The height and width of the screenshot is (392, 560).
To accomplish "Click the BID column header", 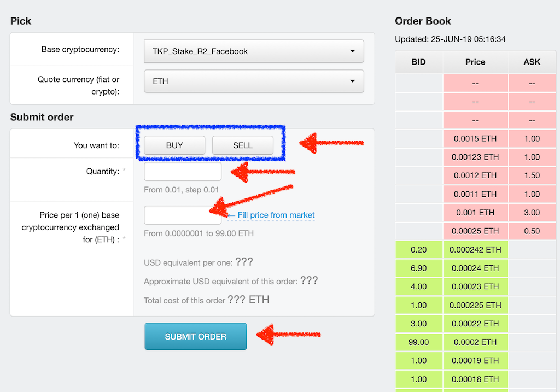I will (x=418, y=62).
